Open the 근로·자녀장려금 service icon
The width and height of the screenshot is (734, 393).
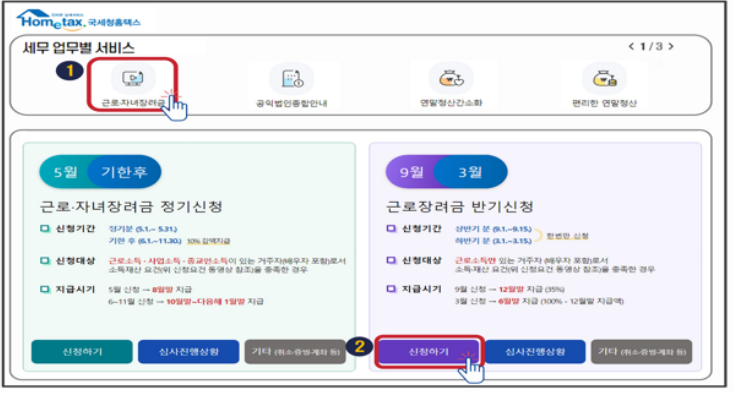(133, 85)
